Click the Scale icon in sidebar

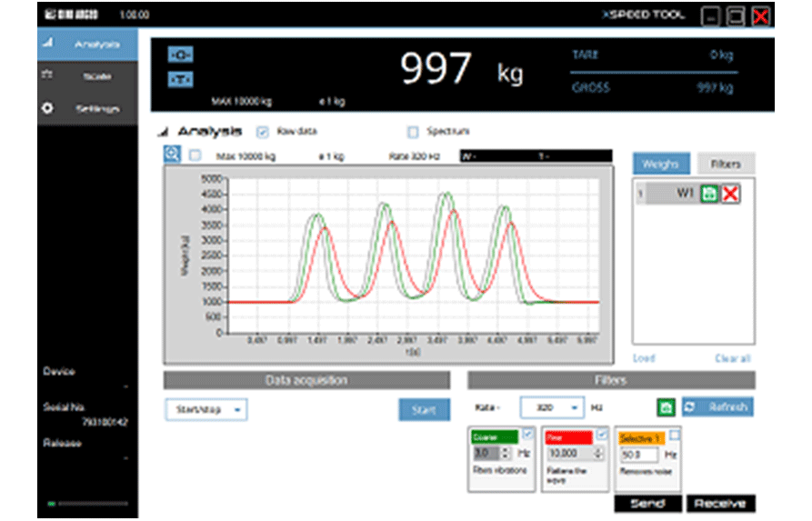tap(48, 76)
